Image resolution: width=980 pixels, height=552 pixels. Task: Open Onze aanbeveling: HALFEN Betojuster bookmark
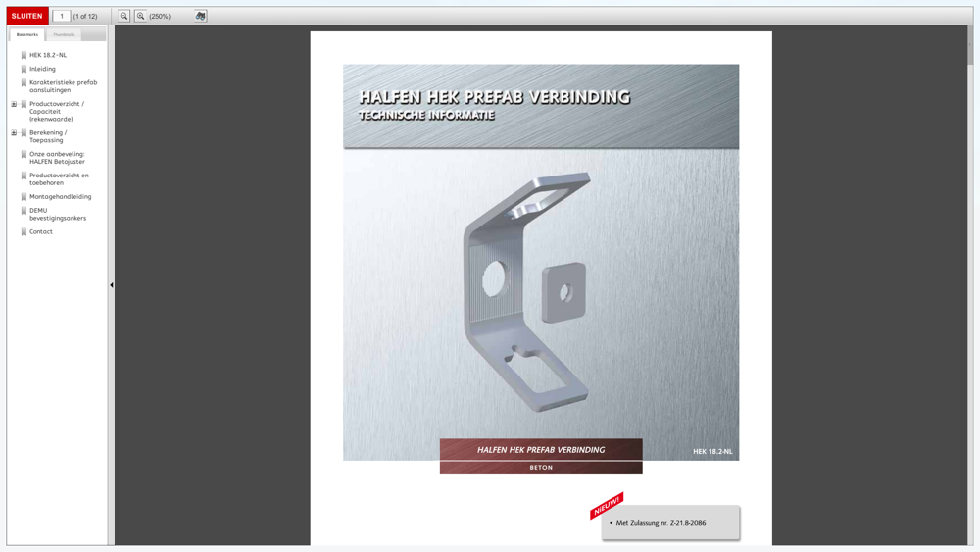pyautogui.click(x=57, y=158)
